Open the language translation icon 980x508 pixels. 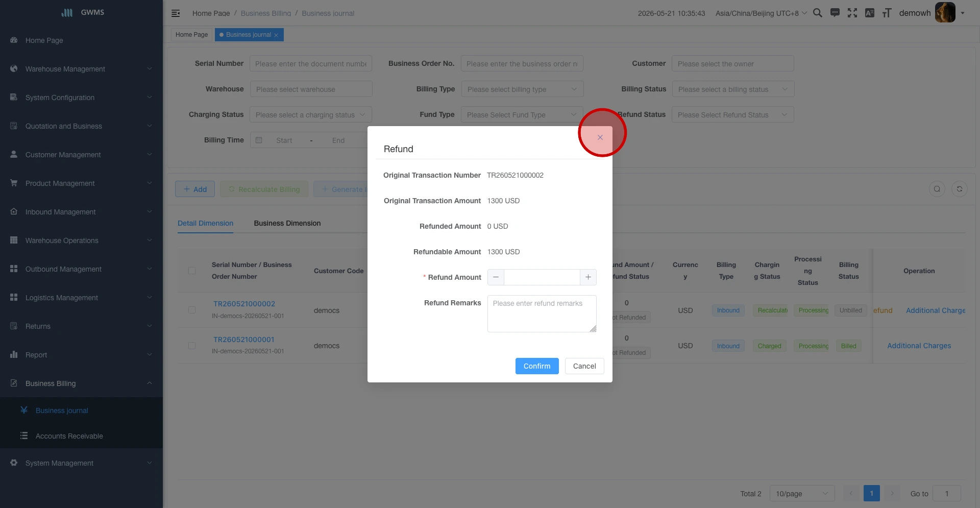pyautogui.click(x=870, y=13)
